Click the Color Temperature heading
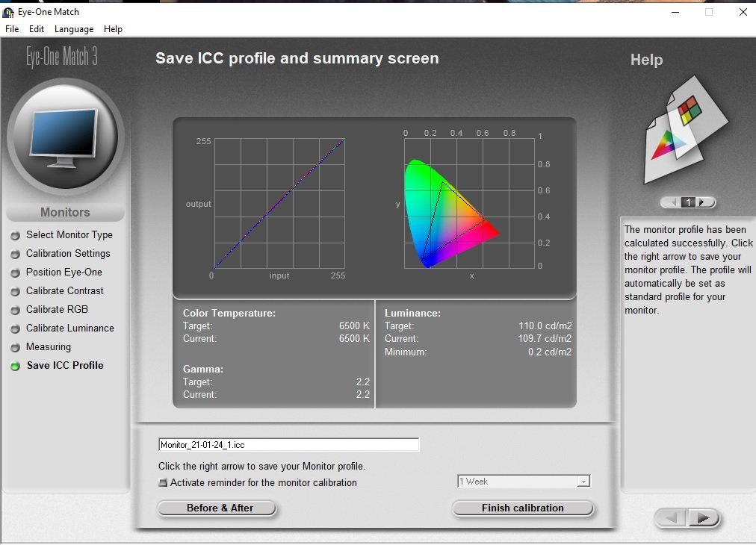This screenshot has width=756, height=545. pos(229,314)
